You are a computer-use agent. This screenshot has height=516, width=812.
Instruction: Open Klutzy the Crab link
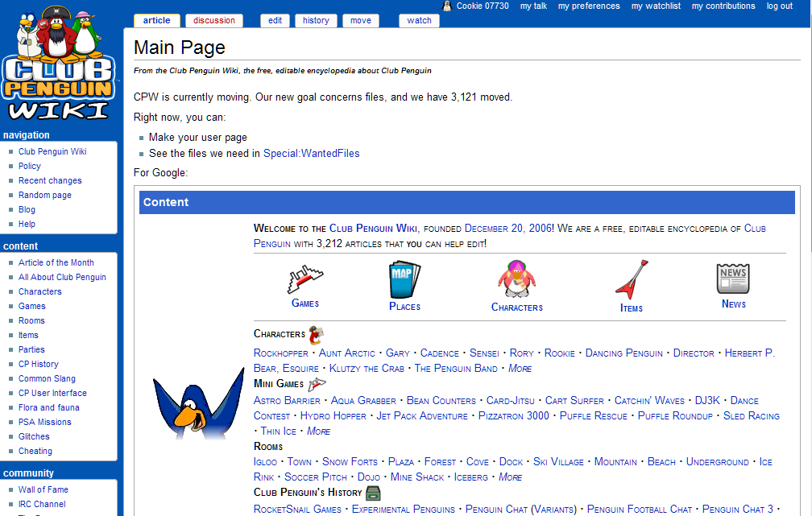[367, 369]
